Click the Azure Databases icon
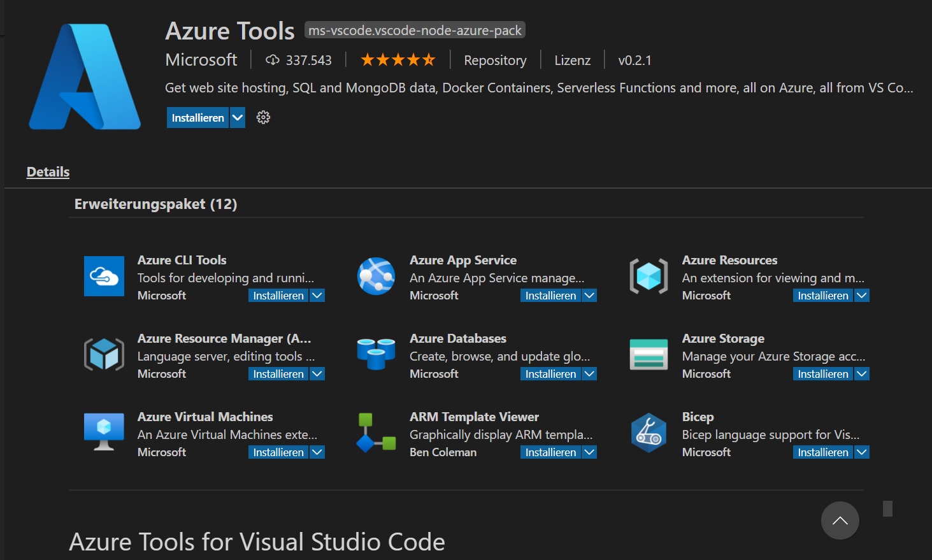Viewport: 932px width, 560px height. (x=376, y=354)
